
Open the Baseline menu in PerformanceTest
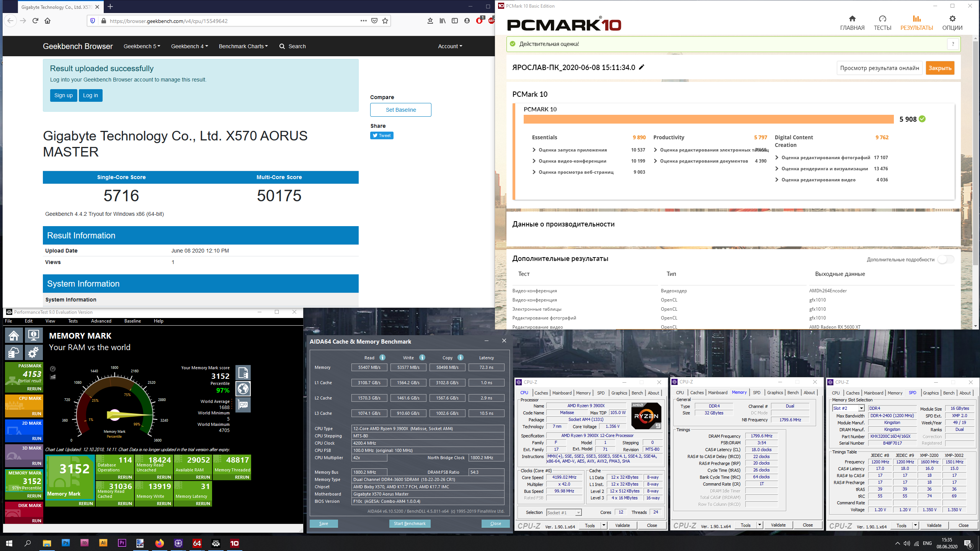[132, 321]
